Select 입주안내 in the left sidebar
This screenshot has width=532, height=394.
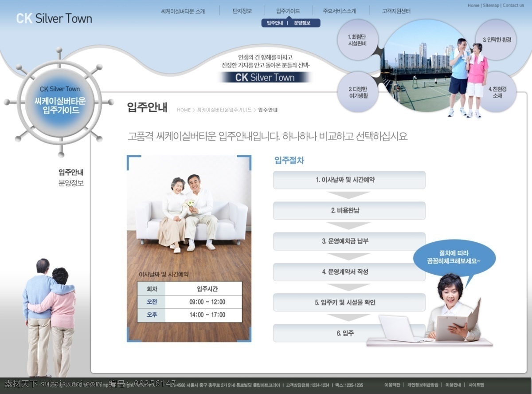pyautogui.click(x=71, y=172)
